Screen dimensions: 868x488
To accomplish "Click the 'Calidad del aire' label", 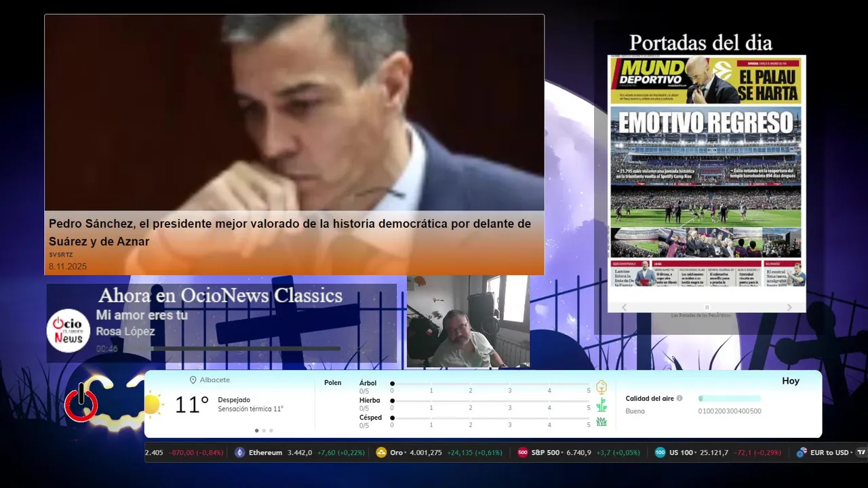I will (x=650, y=399).
